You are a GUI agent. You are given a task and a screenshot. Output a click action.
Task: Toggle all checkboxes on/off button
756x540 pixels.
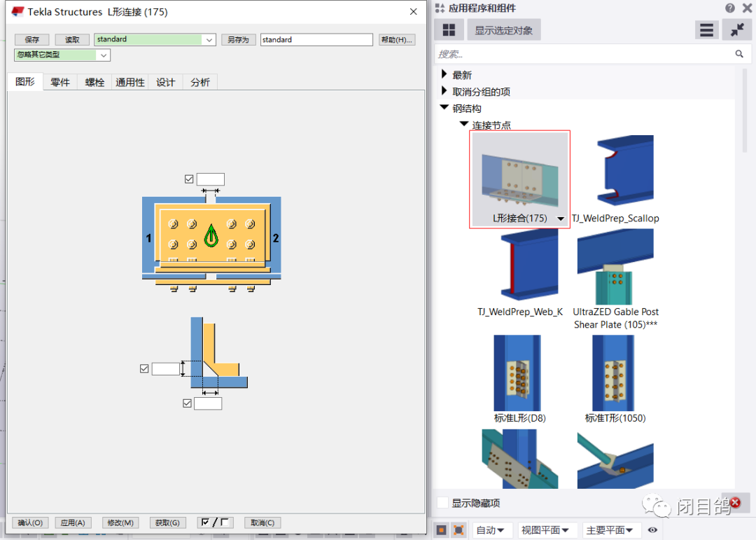[x=216, y=522]
